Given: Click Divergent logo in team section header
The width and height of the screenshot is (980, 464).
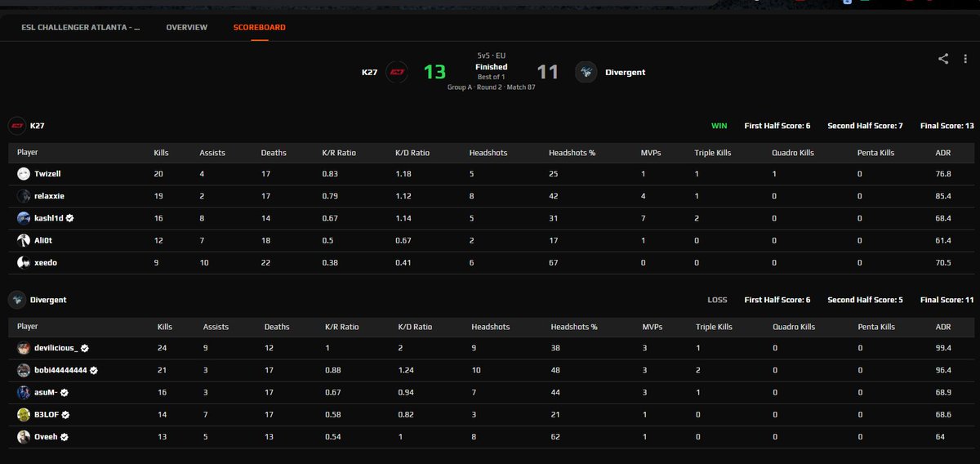Looking at the screenshot, I should [16, 300].
